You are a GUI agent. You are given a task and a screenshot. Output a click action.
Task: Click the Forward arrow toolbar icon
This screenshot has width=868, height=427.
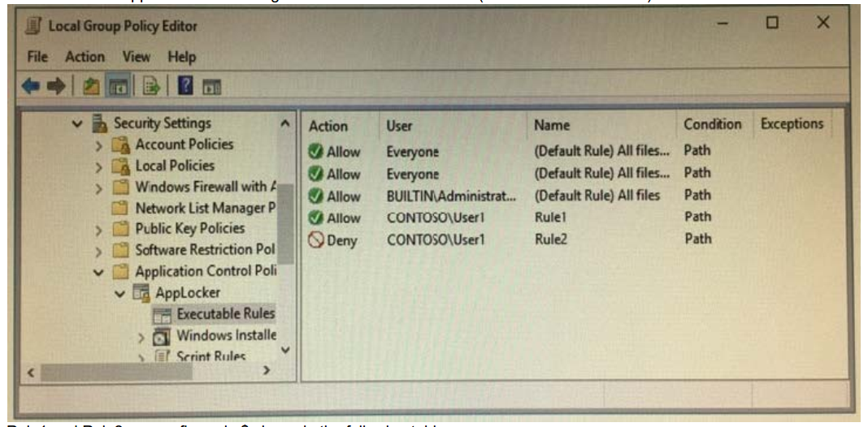tap(55, 85)
